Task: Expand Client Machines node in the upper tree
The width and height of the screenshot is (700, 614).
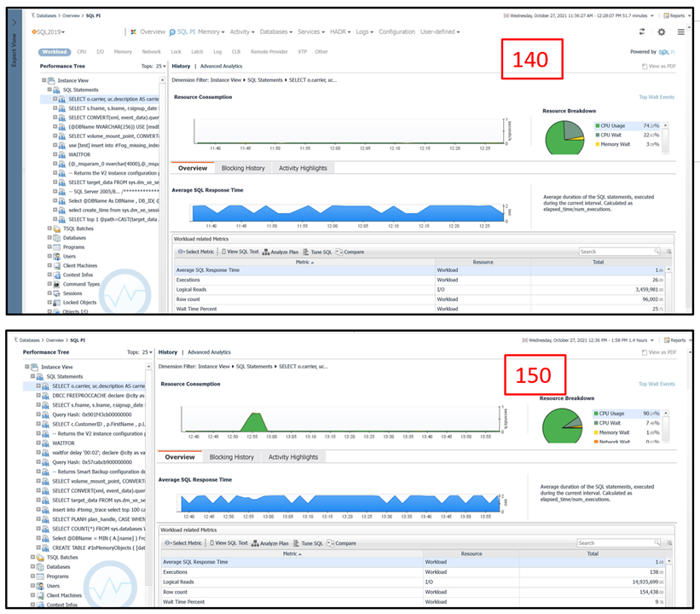Action: pyautogui.click(x=49, y=265)
